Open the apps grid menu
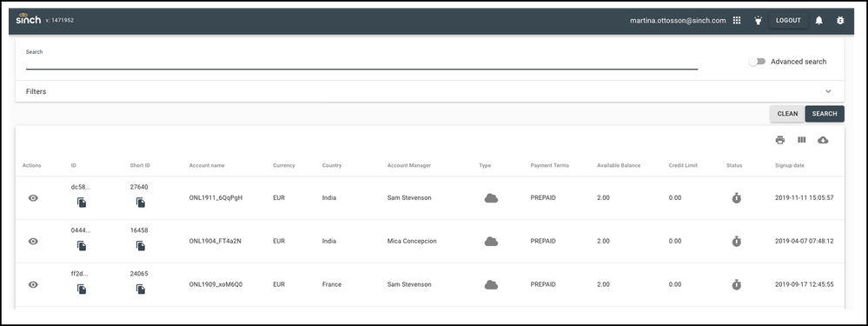868x326 pixels. 737,21
